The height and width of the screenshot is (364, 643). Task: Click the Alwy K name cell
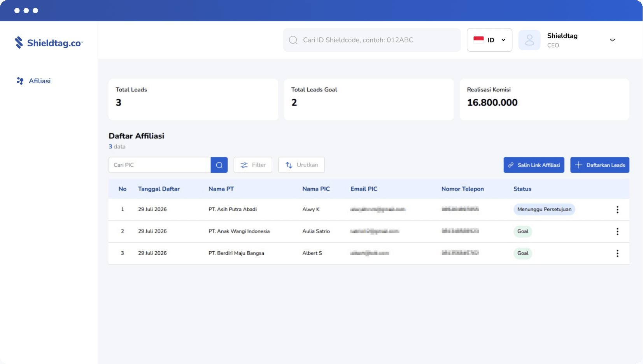pyautogui.click(x=311, y=209)
